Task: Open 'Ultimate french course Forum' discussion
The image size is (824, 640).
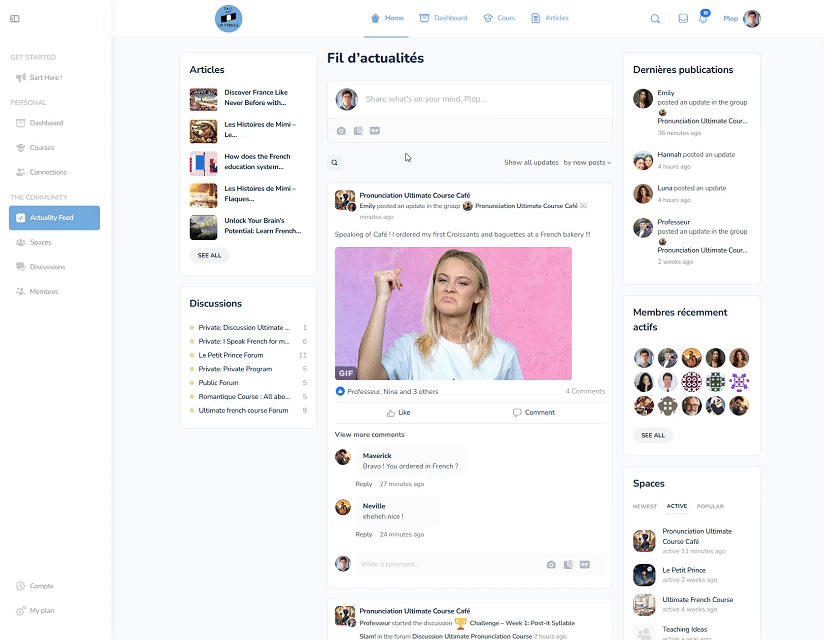Action: point(243,411)
